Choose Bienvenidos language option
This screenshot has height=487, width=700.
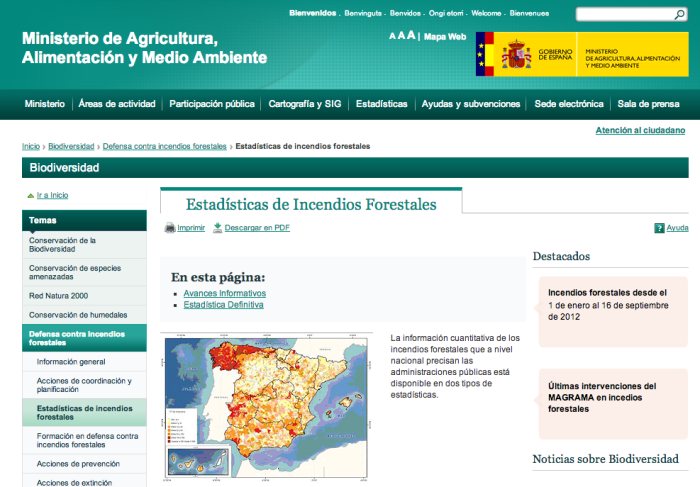tap(312, 13)
